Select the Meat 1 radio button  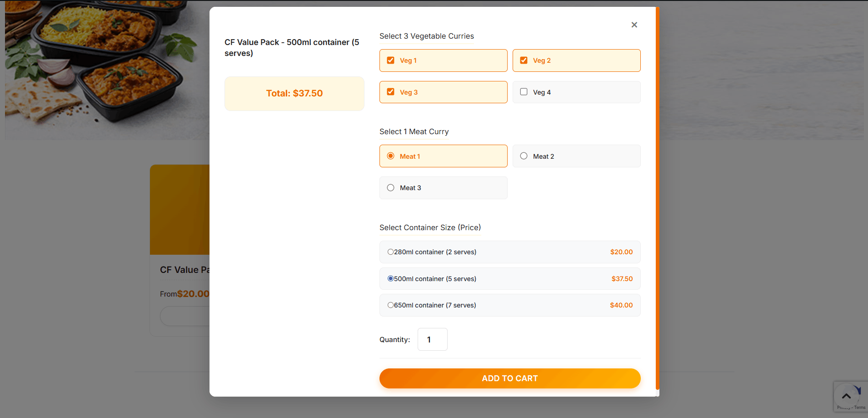pyautogui.click(x=390, y=156)
